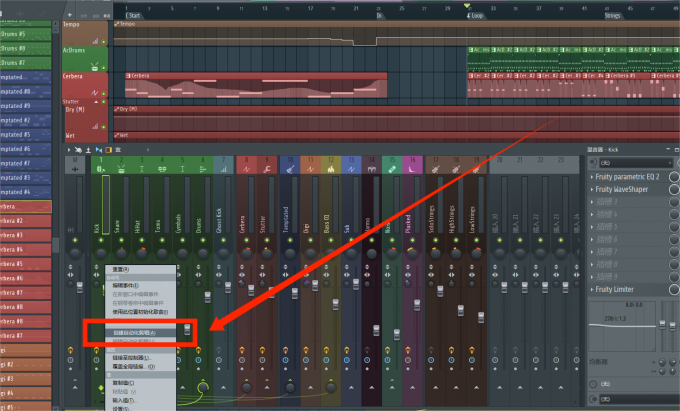Disable the Fruity Limiter effect
This screenshot has width=680, height=411.
674,289
